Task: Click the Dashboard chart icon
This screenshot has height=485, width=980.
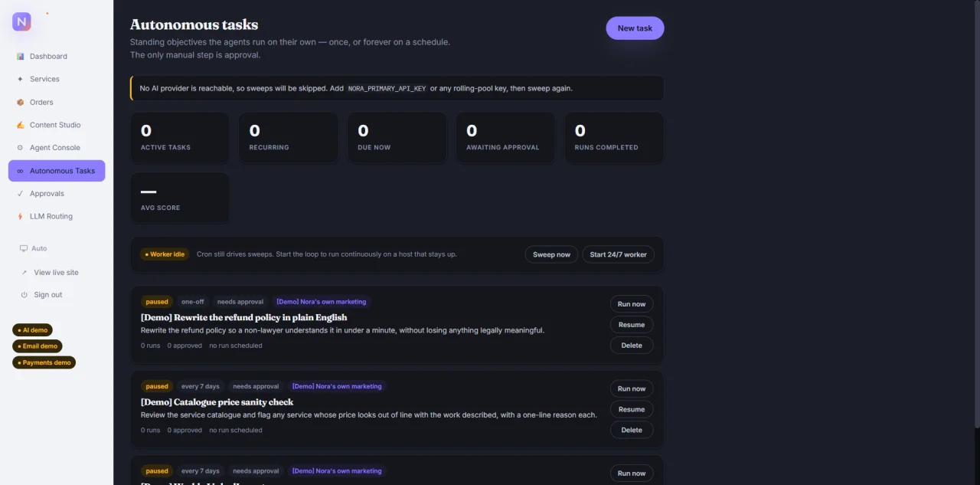Action: point(20,57)
